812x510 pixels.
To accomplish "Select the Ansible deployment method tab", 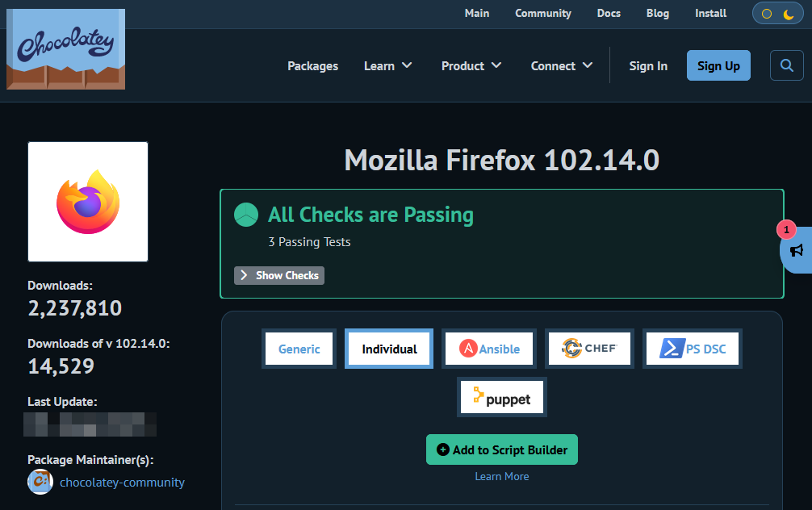I will click(x=489, y=349).
